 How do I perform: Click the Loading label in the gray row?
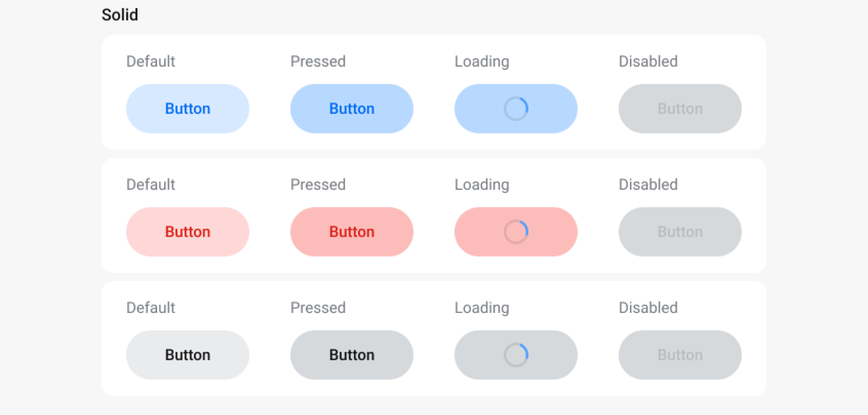[482, 308]
